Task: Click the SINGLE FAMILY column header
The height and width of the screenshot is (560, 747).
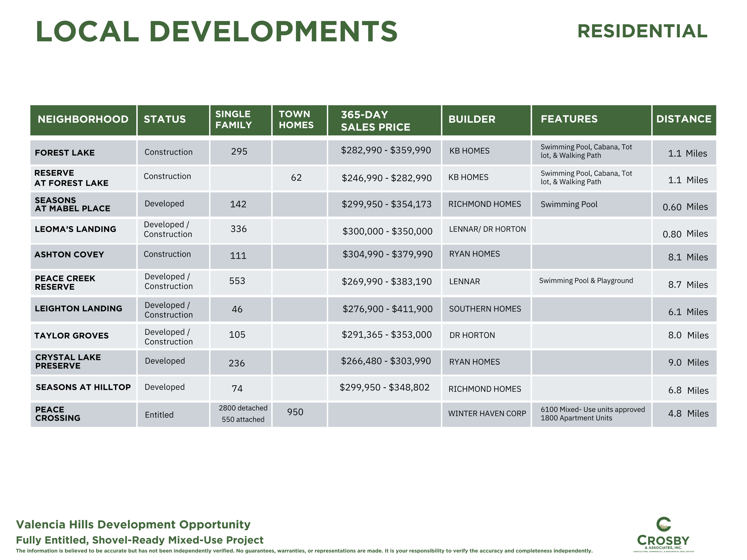Action: coord(234,119)
